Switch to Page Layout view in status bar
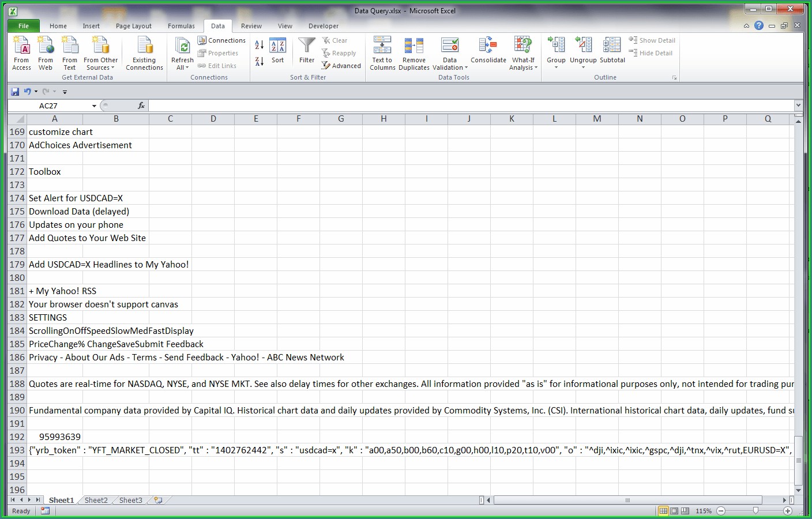The height and width of the screenshot is (519, 812). (674, 511)
